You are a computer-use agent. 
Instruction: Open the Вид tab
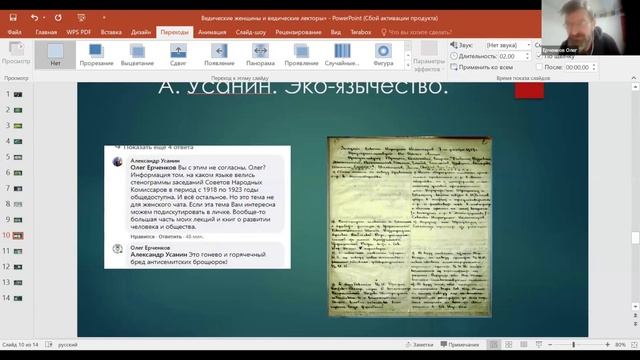click(x=336, y=32)
